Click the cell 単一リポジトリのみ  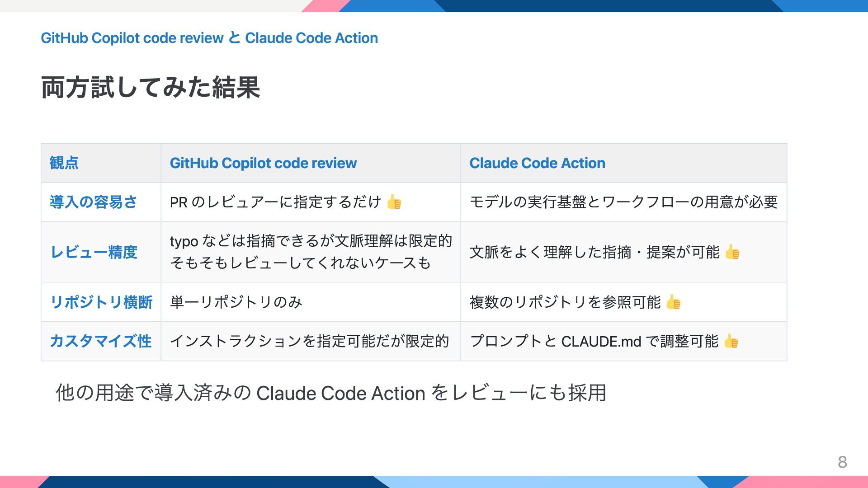click(236, 302)
